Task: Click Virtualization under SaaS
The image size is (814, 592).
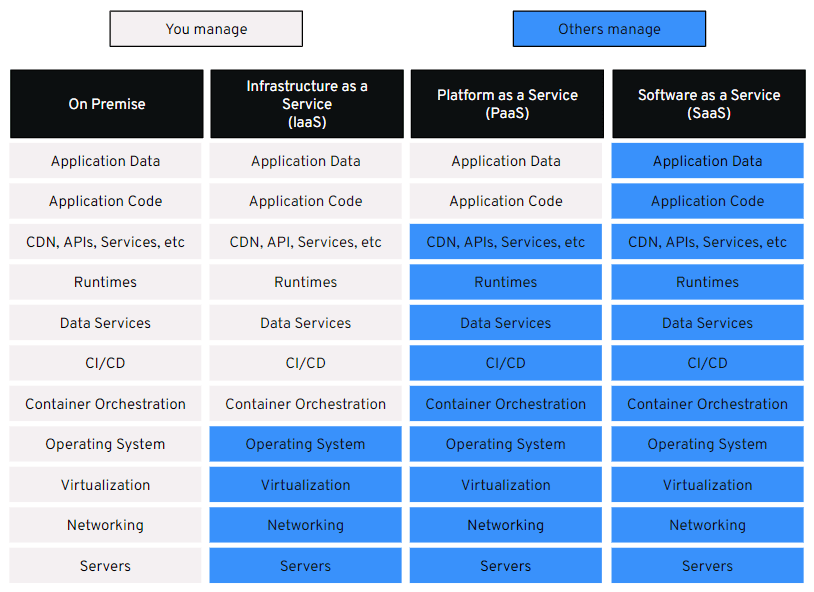Action: 708,485
